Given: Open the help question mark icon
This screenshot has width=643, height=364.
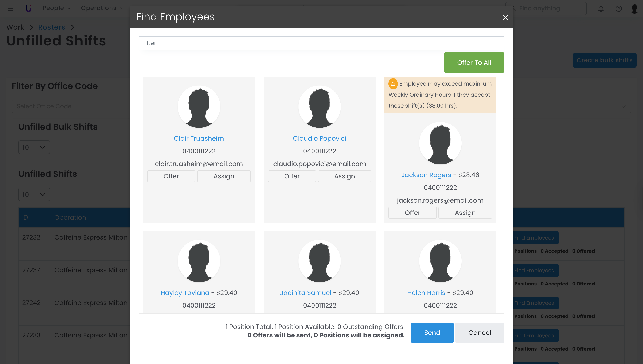Looking at the screenshot, I should tap(619, 9).
